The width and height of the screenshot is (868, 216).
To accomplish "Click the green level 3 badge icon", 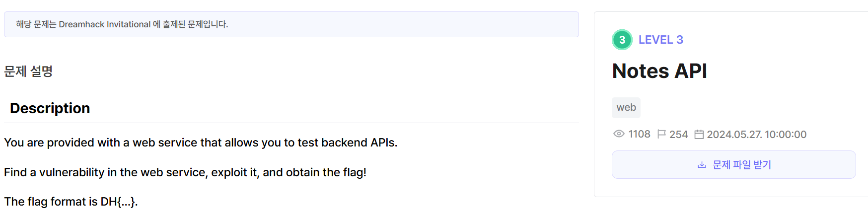I will click(622, 40).
